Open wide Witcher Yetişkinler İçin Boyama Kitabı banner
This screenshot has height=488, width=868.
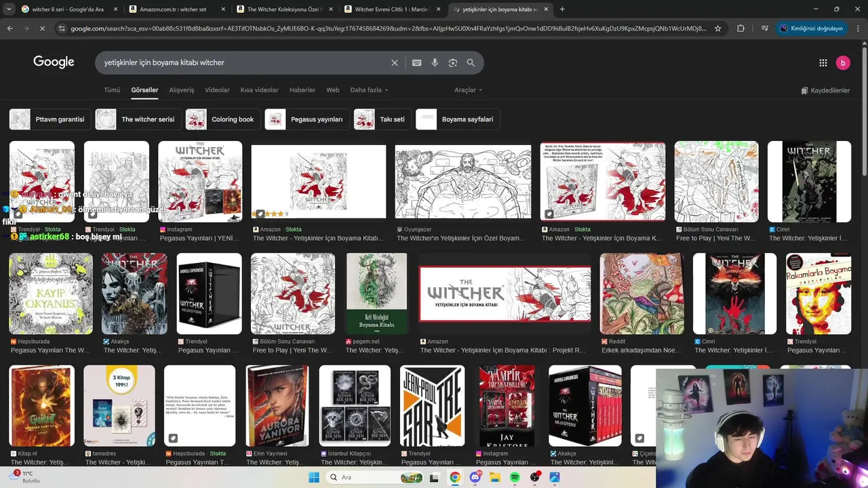[x=505, y=293]
